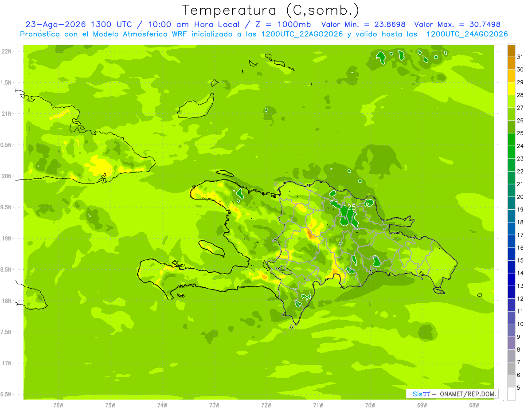This screenshot has width=532, height=411.
Task: Click the '29' colorbar value
Action: click(x=520, y=82)
